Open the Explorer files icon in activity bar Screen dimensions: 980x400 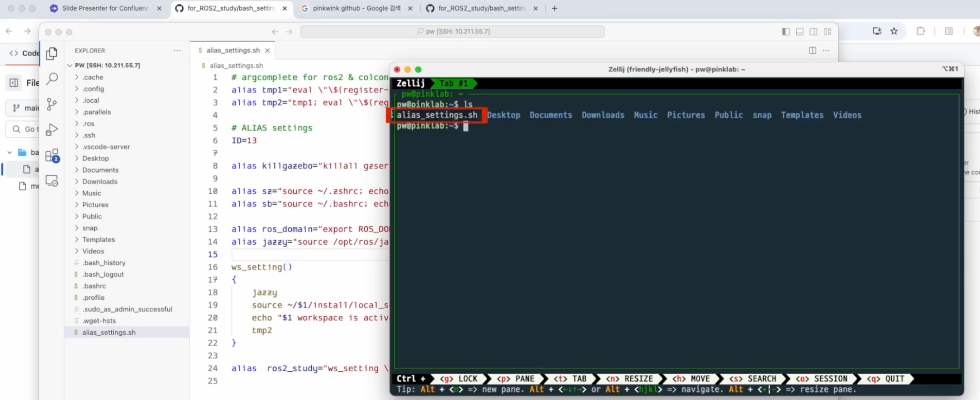[x=52, y=54]
